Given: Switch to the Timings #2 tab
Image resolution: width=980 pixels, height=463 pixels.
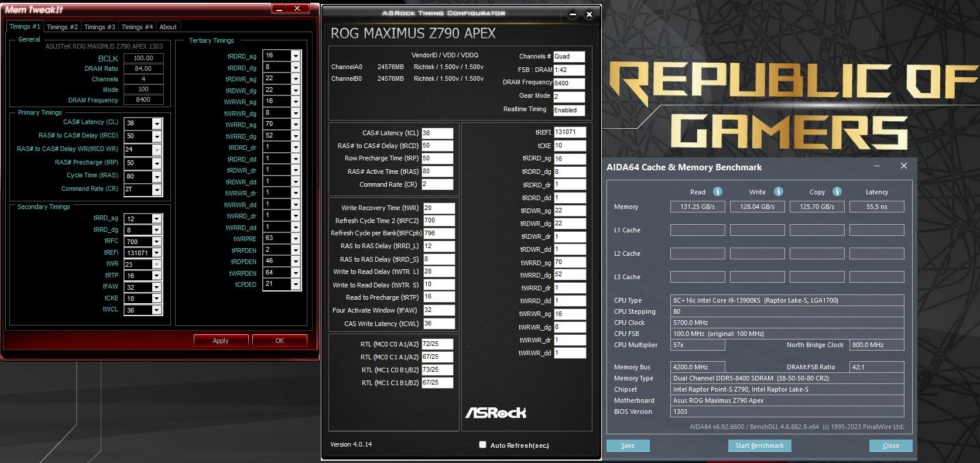Looking at the screenshot, I should point(62,27).
